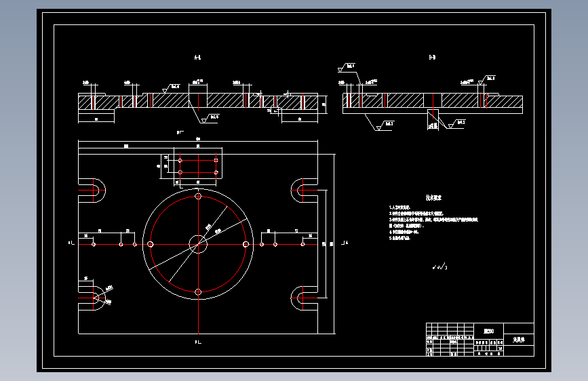Image resolution: width=588 pixels, height=381 pixels.
Task: Select the upper-right U-shaped slot
Action: [x=304, y=190]
